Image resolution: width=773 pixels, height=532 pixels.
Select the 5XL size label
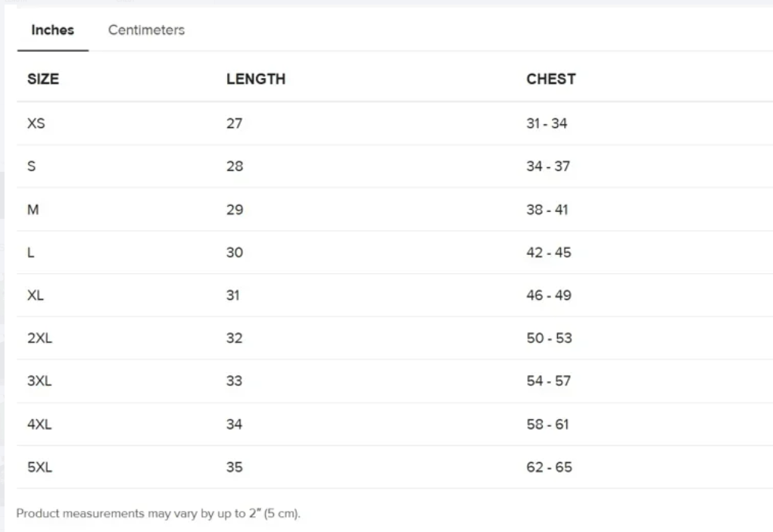(x=39, y=468)
